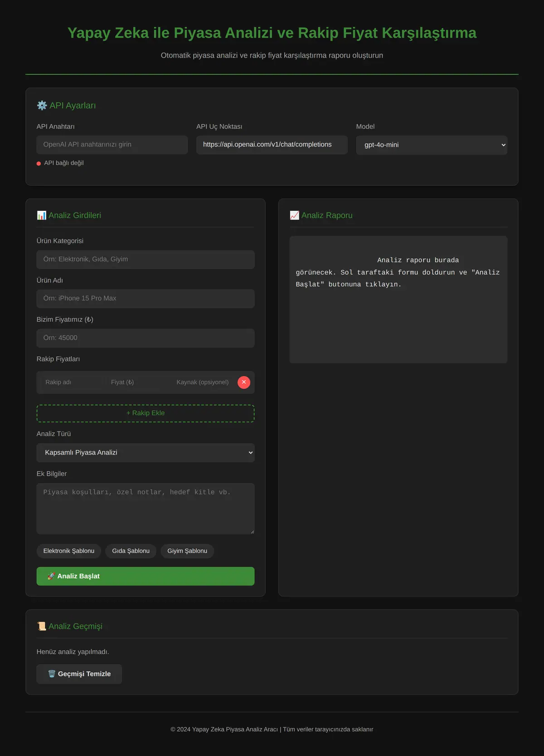Click the 'Otomatik piyasa analizi' subtitle text
Screen dimensions: 544x756
click(x=272, y=55)
